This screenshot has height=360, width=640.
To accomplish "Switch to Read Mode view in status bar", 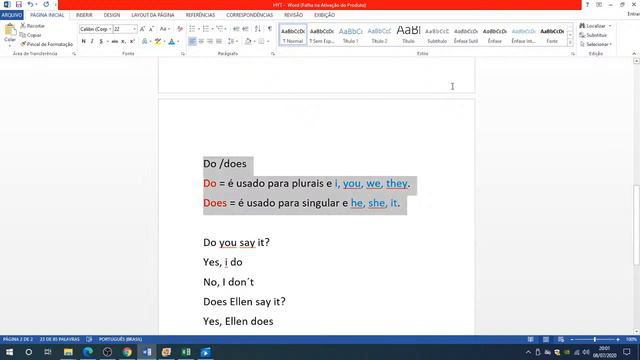I will coord(530,339).
